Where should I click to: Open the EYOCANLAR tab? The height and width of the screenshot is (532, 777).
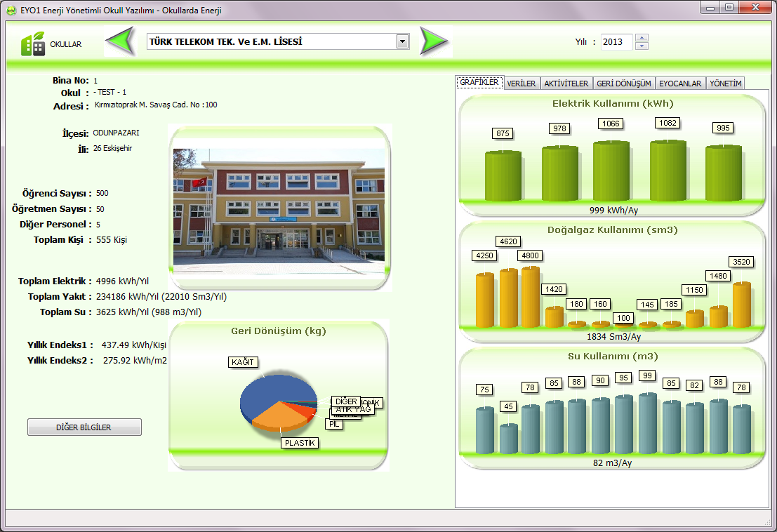(679, 84)
